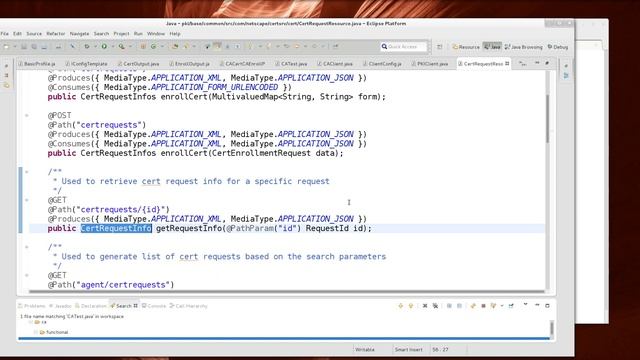Screen dimensions: 640x360
Task: Click the Quick Access search field
Action: point(404,47)
